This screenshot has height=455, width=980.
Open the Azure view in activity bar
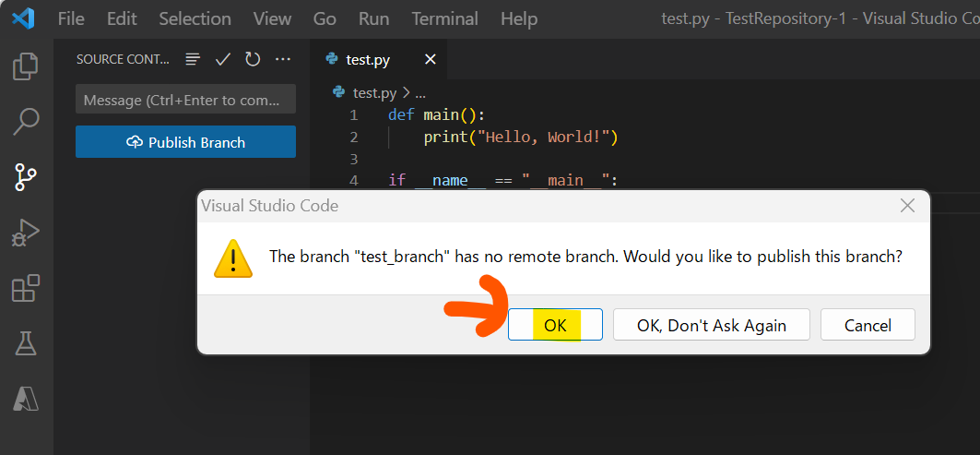(26, 398)
